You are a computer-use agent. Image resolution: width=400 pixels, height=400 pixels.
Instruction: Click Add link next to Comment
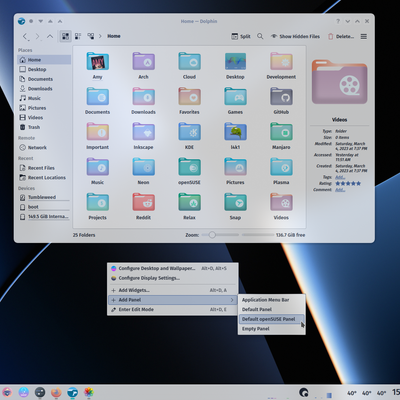point(340,190)
